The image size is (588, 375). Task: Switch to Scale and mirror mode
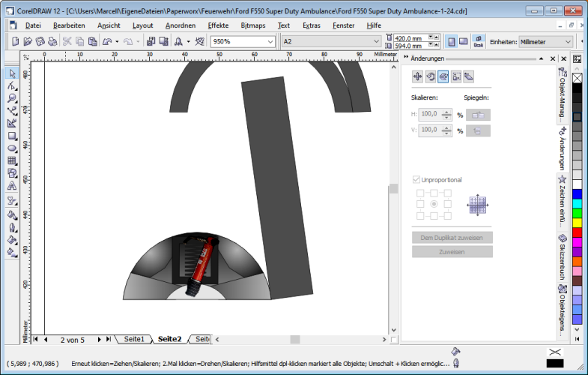(x=443, y=76)
